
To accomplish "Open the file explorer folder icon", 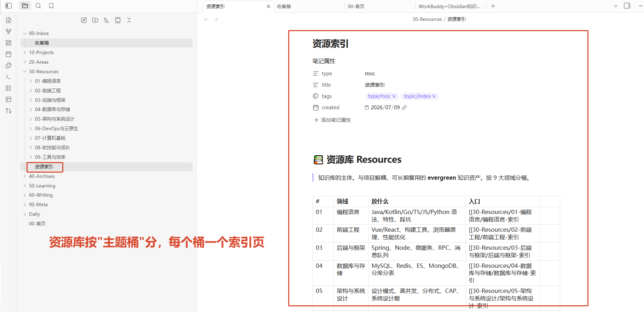I will [x=25, y=6].
